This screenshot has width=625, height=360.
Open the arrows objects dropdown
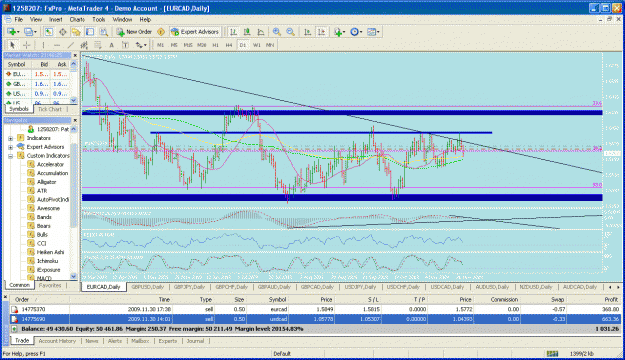(x=141, y=45)
